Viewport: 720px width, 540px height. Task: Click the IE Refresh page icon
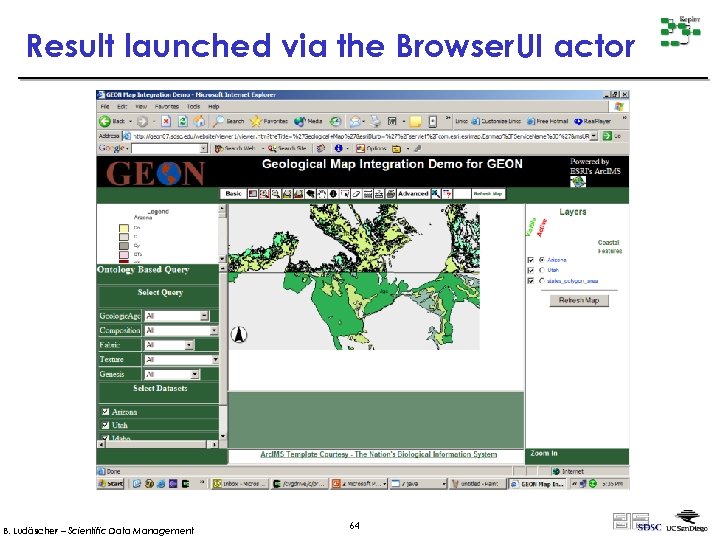(x=182, y=121)
